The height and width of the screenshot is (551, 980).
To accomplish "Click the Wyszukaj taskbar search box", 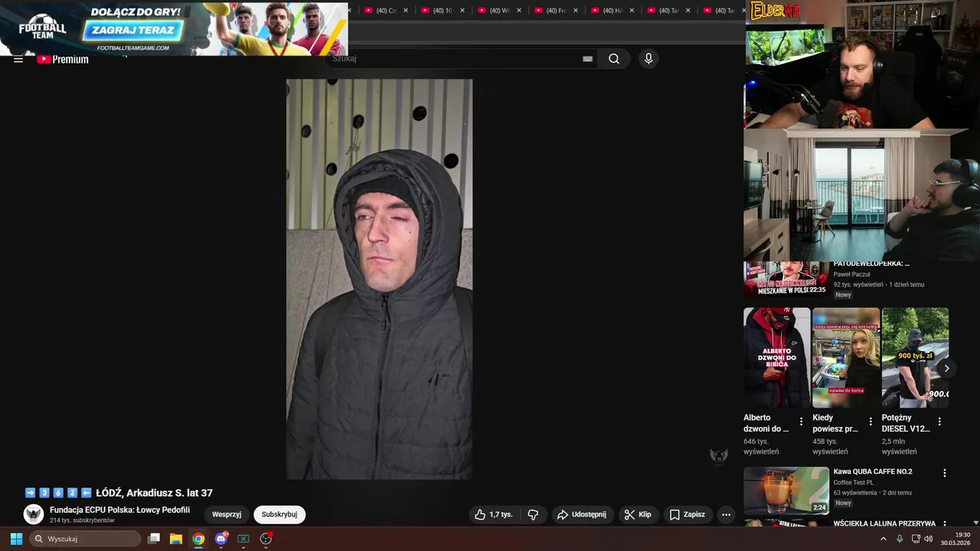I will (85, 539).
